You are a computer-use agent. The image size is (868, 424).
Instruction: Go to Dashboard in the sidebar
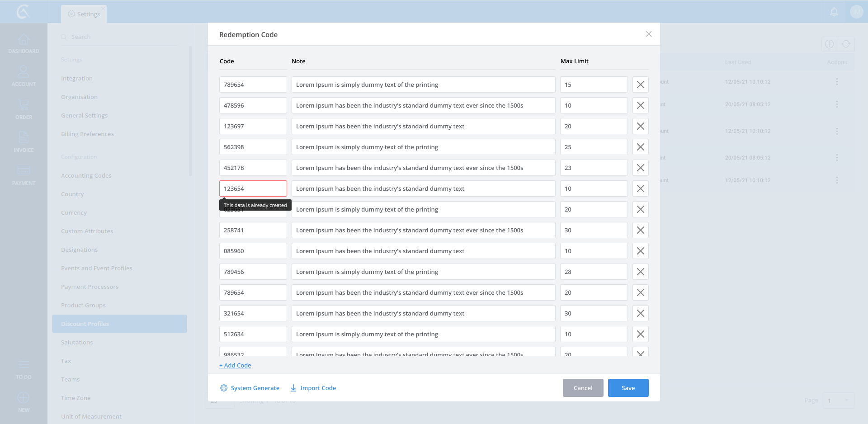click(24, 44)
